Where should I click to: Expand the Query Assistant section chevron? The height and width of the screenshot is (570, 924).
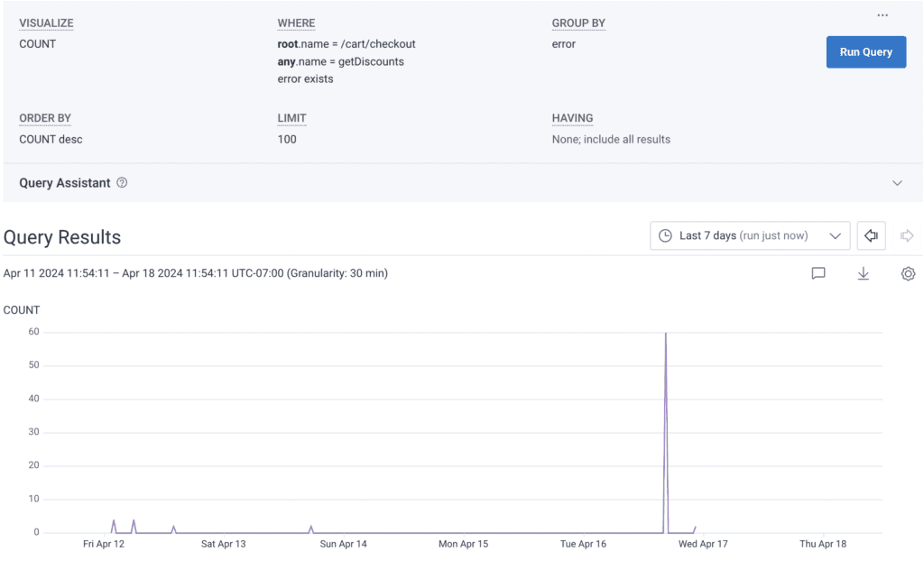897,183
